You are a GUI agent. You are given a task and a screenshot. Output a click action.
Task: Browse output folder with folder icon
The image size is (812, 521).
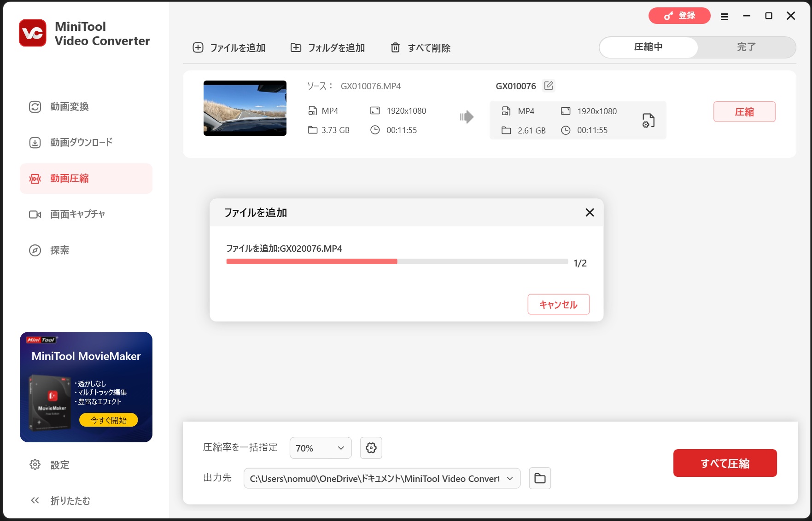(540, 479)
